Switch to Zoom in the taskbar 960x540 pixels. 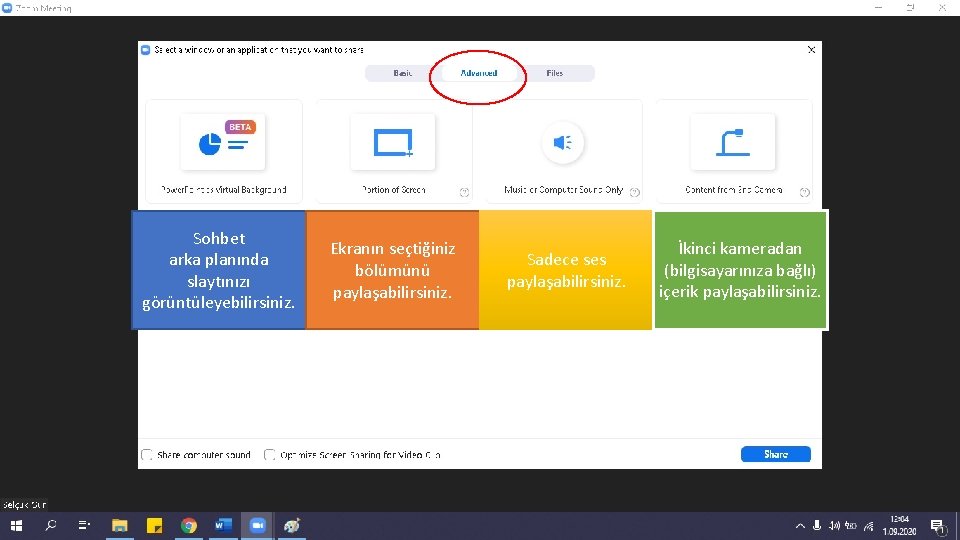[x=258, y=525]
